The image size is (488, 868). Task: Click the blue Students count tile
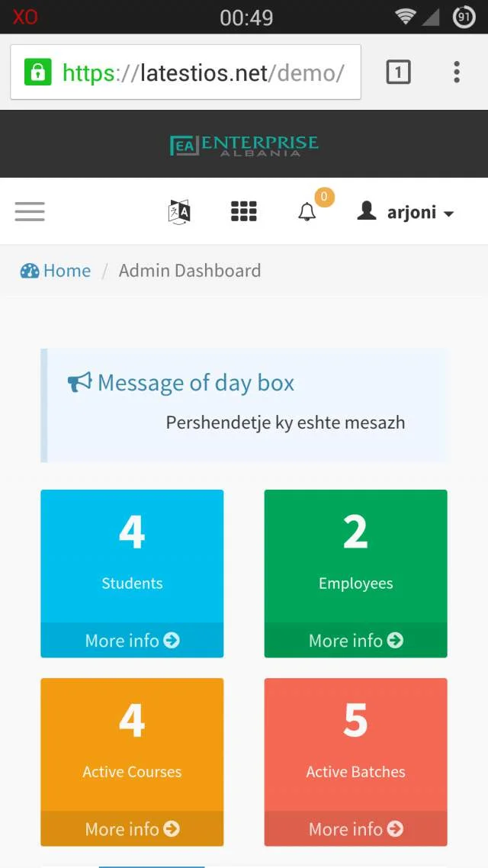pyautogui.click(x=132, y=555)
